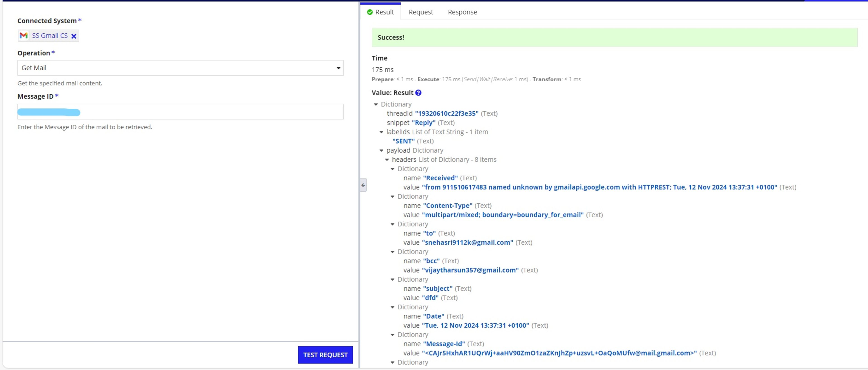Viewport: 868px width, 370px height.
Task: Click the TEST REQUEST button
Action: pos(325,355)
